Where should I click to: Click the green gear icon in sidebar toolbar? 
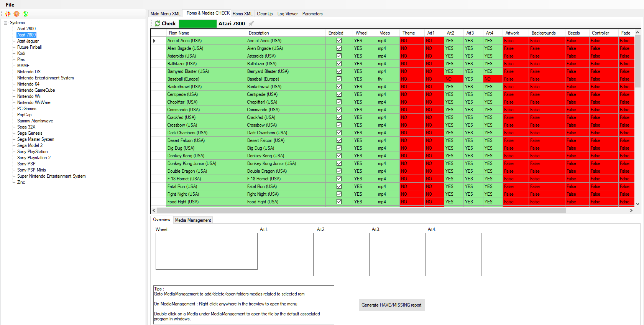[26, 14]
